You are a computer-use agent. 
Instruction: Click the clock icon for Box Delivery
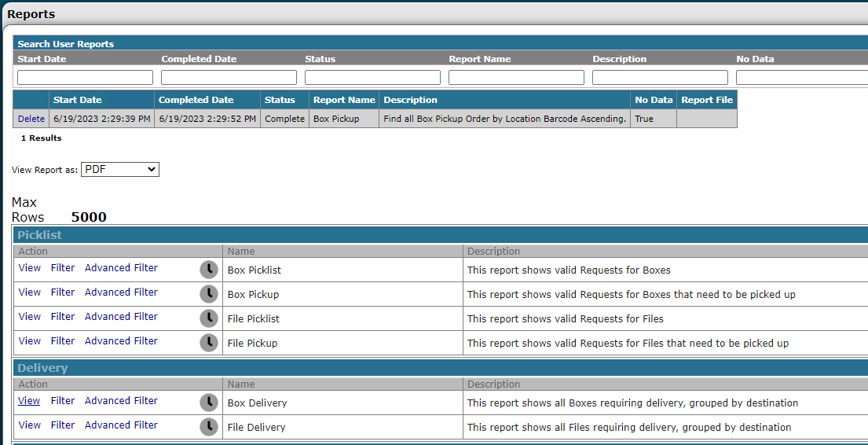coord(208,403)
